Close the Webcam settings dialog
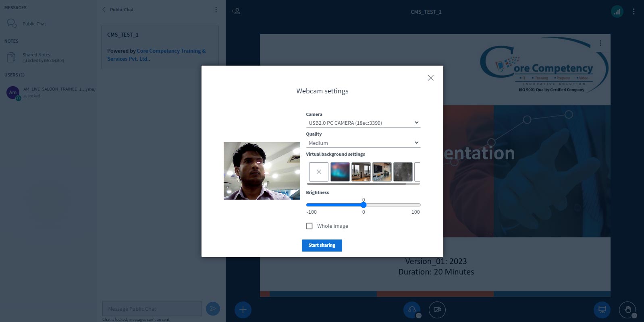The height and width of the screenshot is (322, 644). 430,78
